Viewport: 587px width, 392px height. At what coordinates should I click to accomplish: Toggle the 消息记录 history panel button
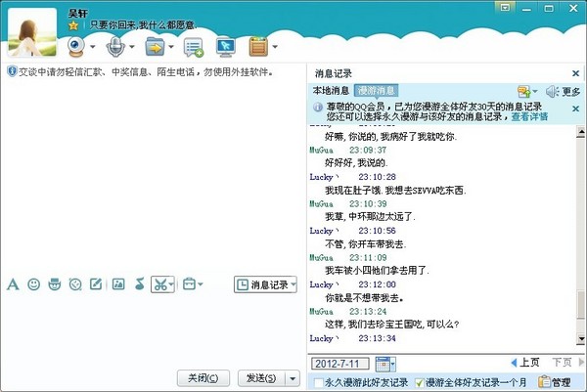[x=264, y=284]
